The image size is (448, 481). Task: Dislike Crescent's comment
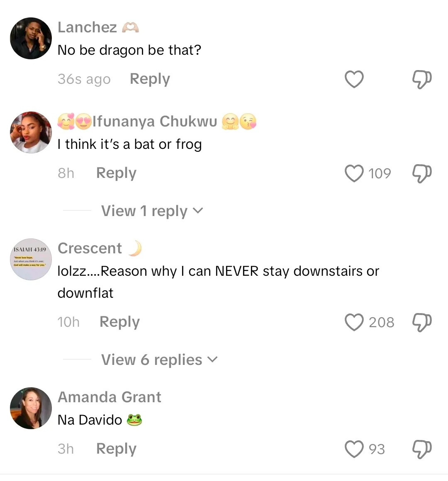click(422, 322)
